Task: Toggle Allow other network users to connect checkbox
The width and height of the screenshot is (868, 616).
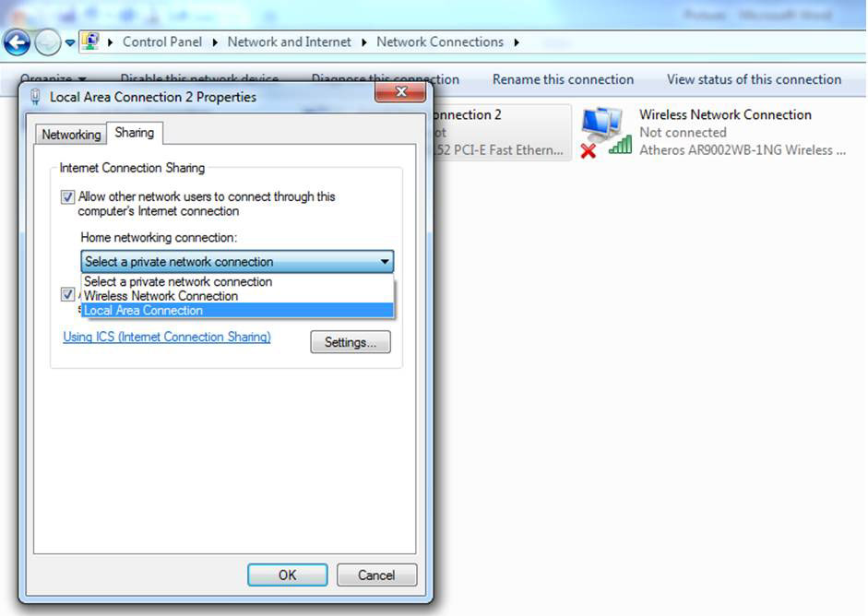Action: (x=67, y=196)
